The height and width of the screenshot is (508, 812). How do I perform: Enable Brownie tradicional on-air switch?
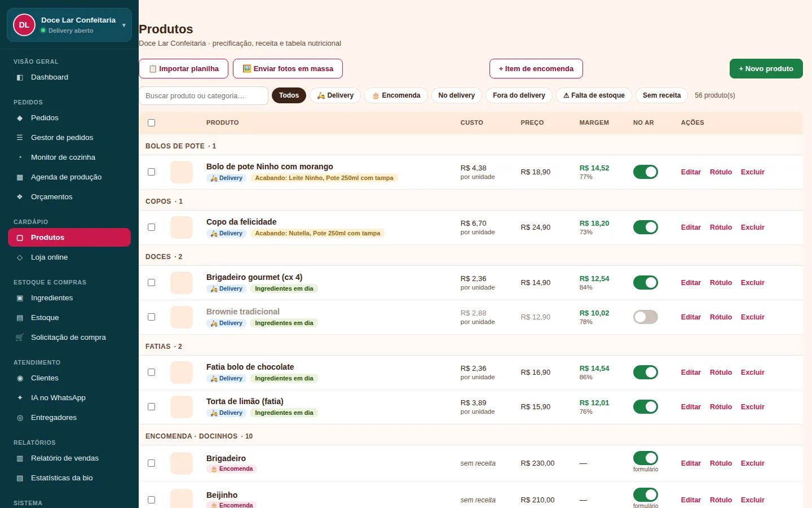coord(646,317)
